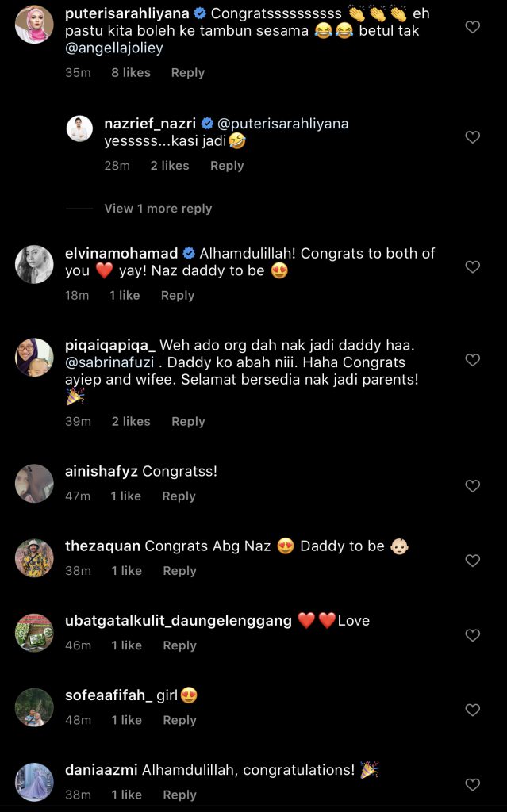Tap heart beside thezaquan's comment
The image size is (507, 812).
[x=472, y=561]
